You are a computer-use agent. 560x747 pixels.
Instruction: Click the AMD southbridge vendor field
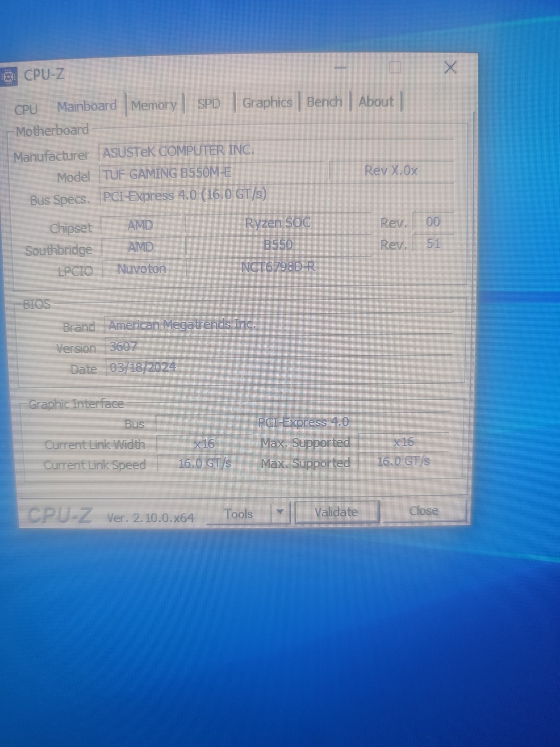[141, 247]
